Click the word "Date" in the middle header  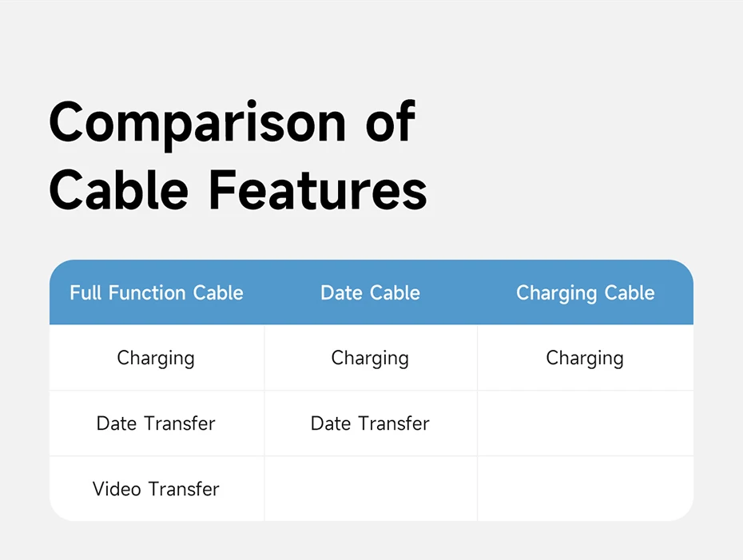[x=341, y=293]
